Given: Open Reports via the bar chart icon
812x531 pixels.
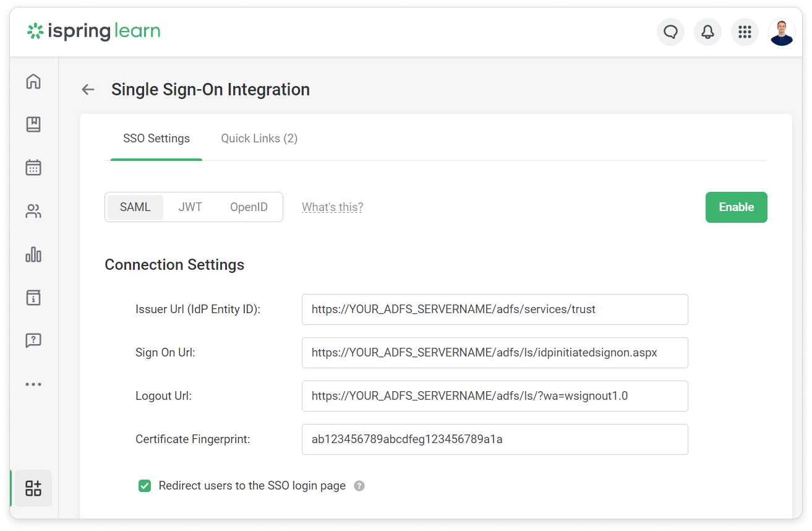Looking at the screenshot, I should click(33, 254).
